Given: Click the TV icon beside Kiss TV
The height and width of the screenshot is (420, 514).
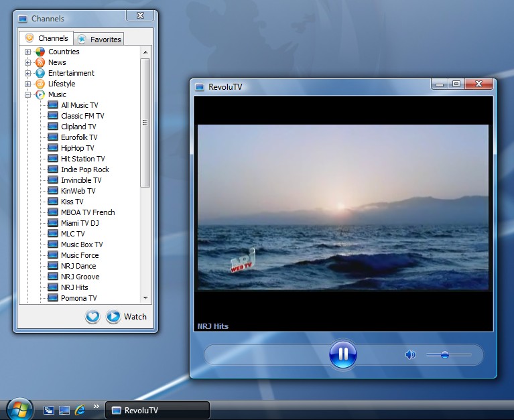Looking at the screenshot, I should (53, 202).
